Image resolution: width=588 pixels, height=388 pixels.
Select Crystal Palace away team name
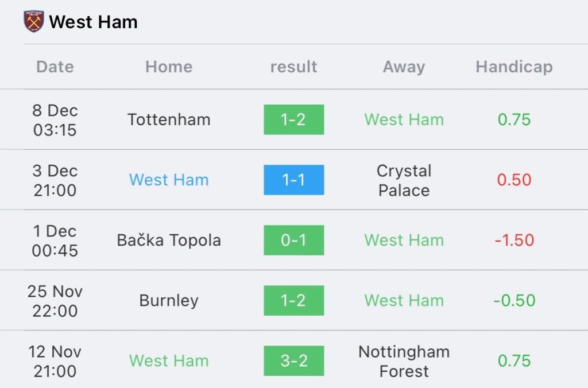tap(404, 180)
